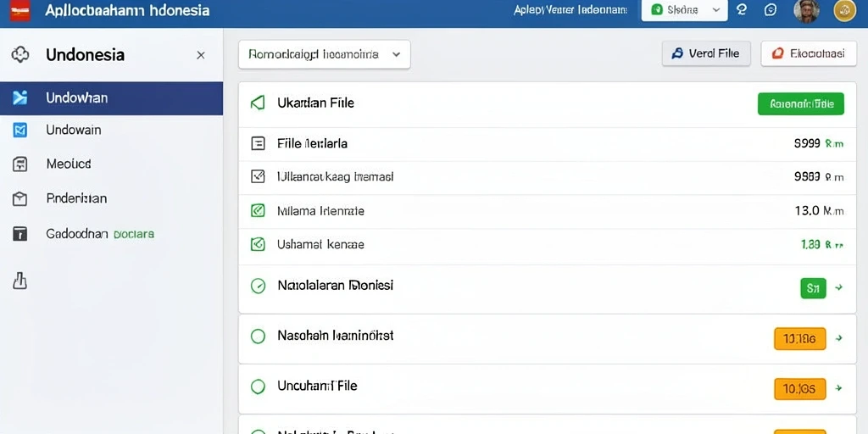Screen dimensions: 868x434
Task: Open the user profile avatar photo
Action: point(806,10)
